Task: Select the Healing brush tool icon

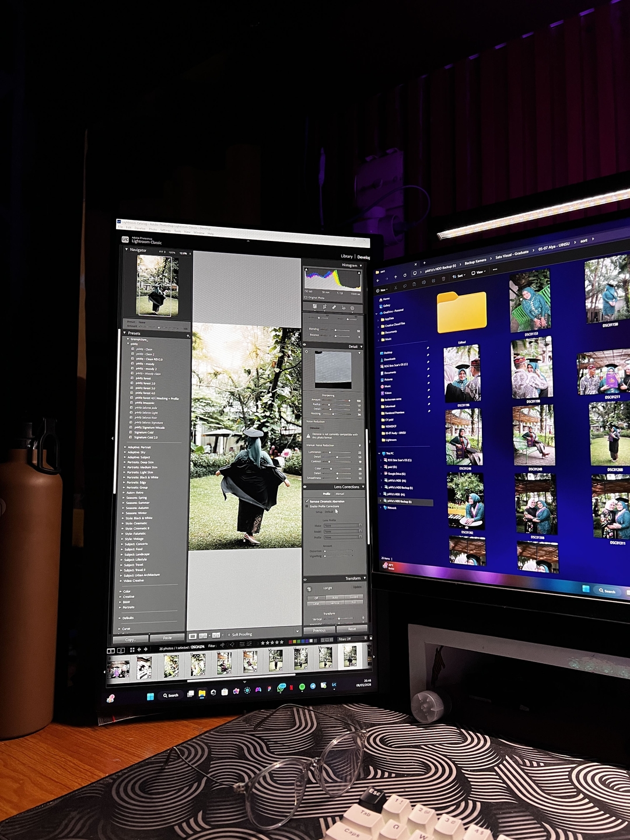Action: 334,307
